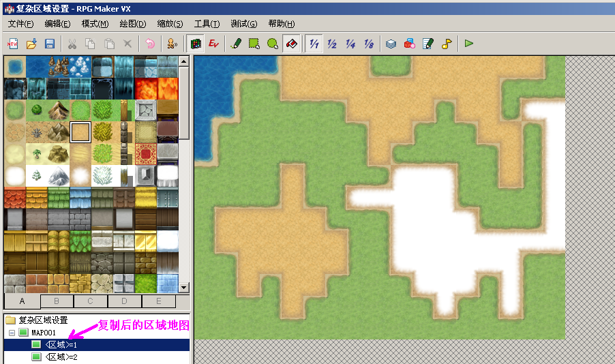Click the character figure toolbar icon
615x364 pixels.
pyautogui.click(x=172, y=44)
